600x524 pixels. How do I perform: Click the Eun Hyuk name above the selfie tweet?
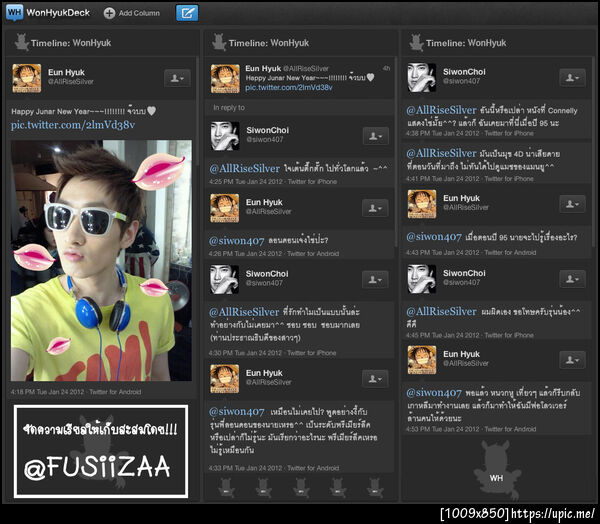tap(66, 72)
